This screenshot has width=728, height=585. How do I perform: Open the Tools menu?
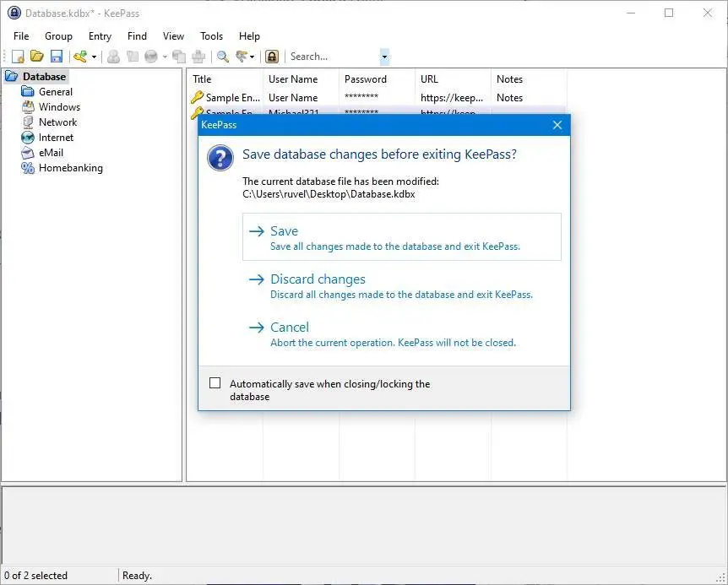(211, 36)
